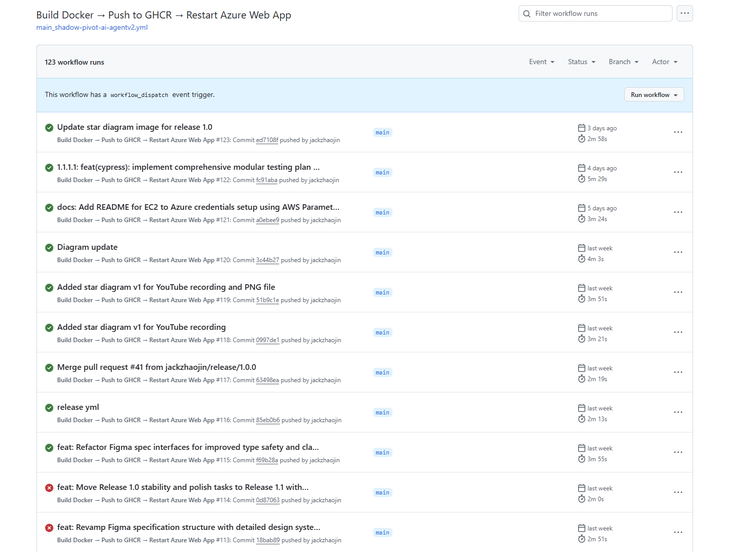The height and width of the screenshot is (552, 750).
Task: Click stopwatch icon next to 5m 29s
Action: (x=581, y=179)
